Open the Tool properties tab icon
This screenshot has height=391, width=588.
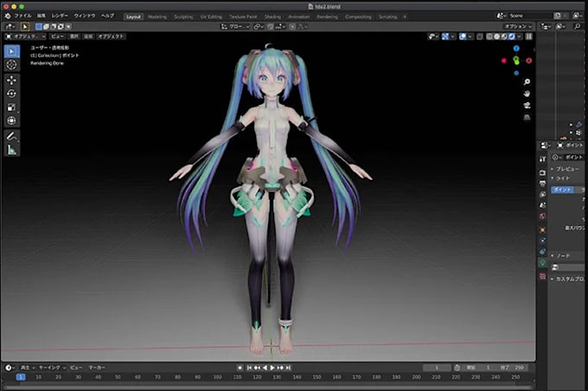click(x=543, y=159)
